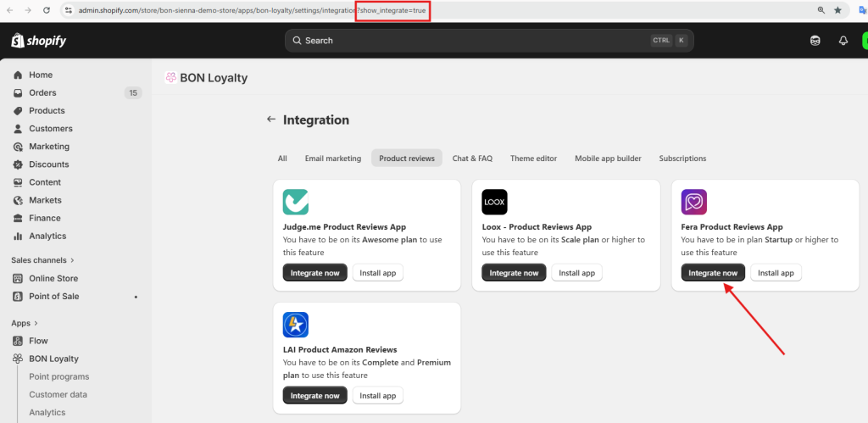Click Integrate now for Fera
The width and height of the screenshot is (868, 423).
pyautogui.click(x=713, y=273)
